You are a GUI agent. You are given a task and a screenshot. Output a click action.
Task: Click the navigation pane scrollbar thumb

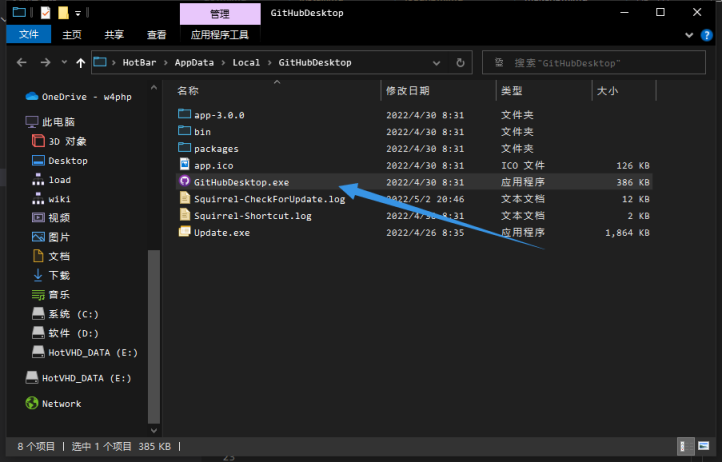click(154, 337)
